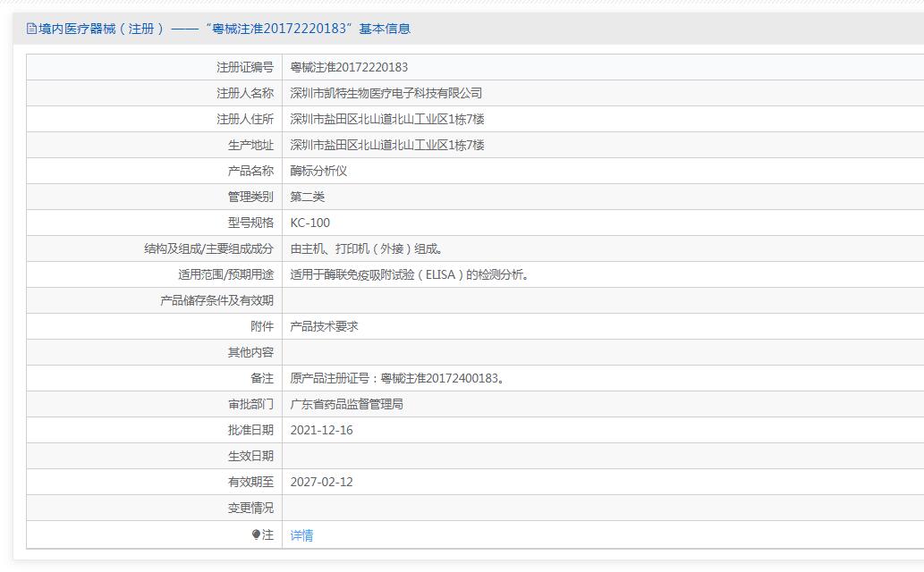Click the document icon before 境内医疗器械 title
The width and height of the screenshot is (924, 572).
(x=31, y=29)
